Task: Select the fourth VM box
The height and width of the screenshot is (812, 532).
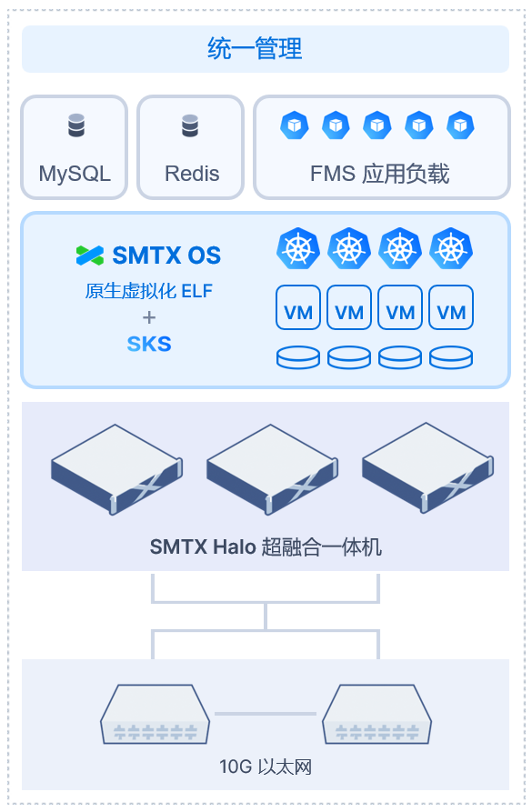Action: 451,307
